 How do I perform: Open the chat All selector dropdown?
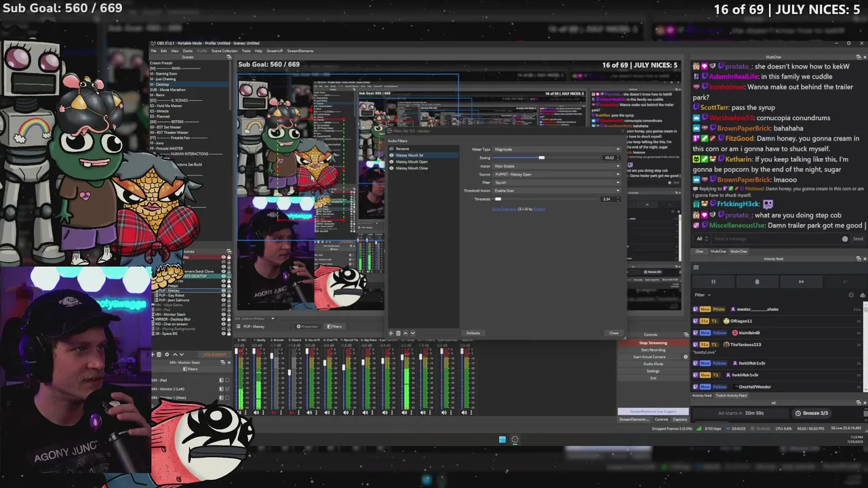(x=703, y=239)
